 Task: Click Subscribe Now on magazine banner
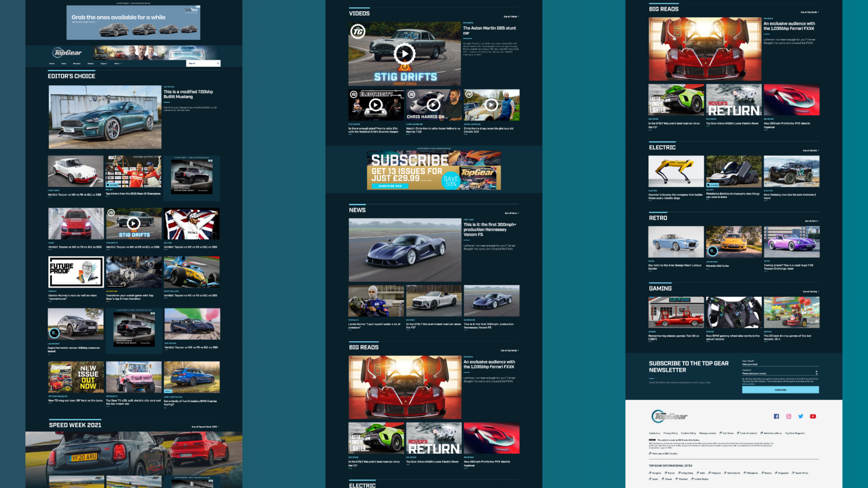pyautogui.click(x=390, y=186)
